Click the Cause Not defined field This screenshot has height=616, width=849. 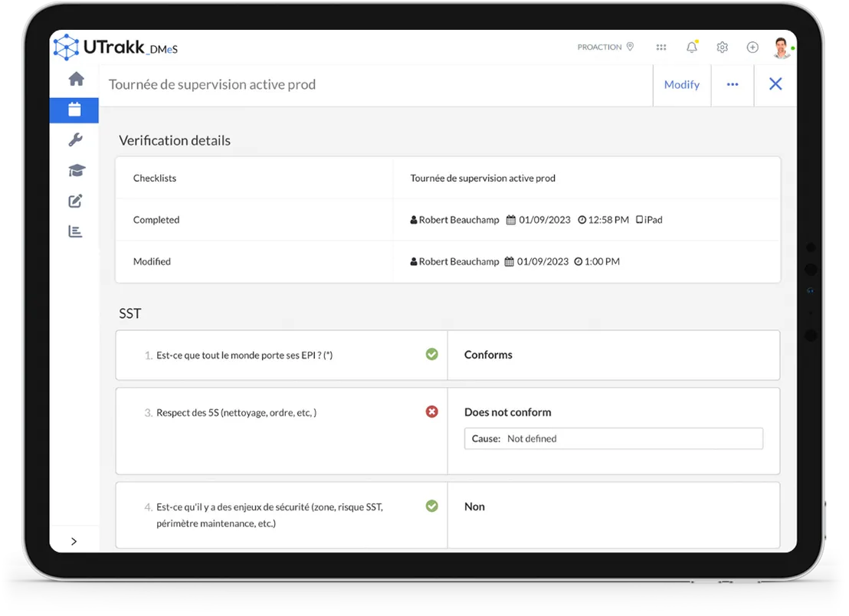point(614,439)
